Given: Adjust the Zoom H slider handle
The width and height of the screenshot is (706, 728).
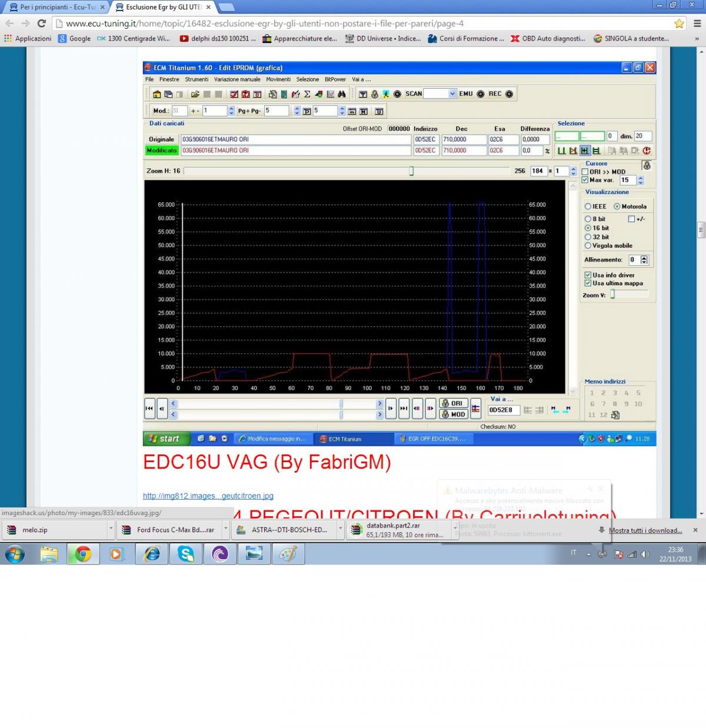Looking at the screenshot, I should point(411,171).
